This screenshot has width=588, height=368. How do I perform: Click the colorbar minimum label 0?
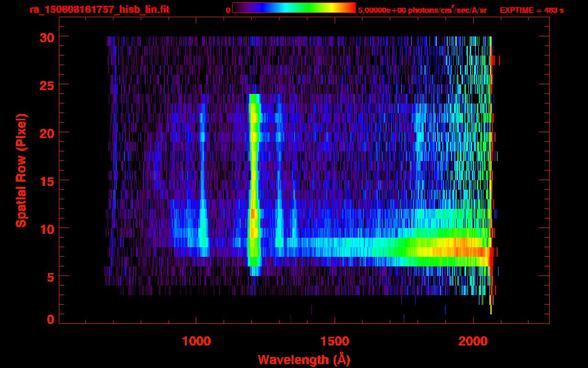click(228, 10)
